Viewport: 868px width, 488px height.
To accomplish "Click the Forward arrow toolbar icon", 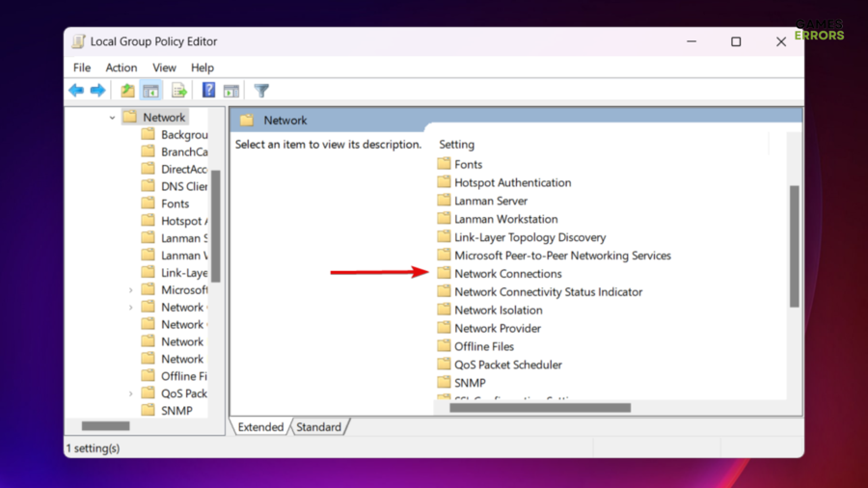I will [97, 91].
